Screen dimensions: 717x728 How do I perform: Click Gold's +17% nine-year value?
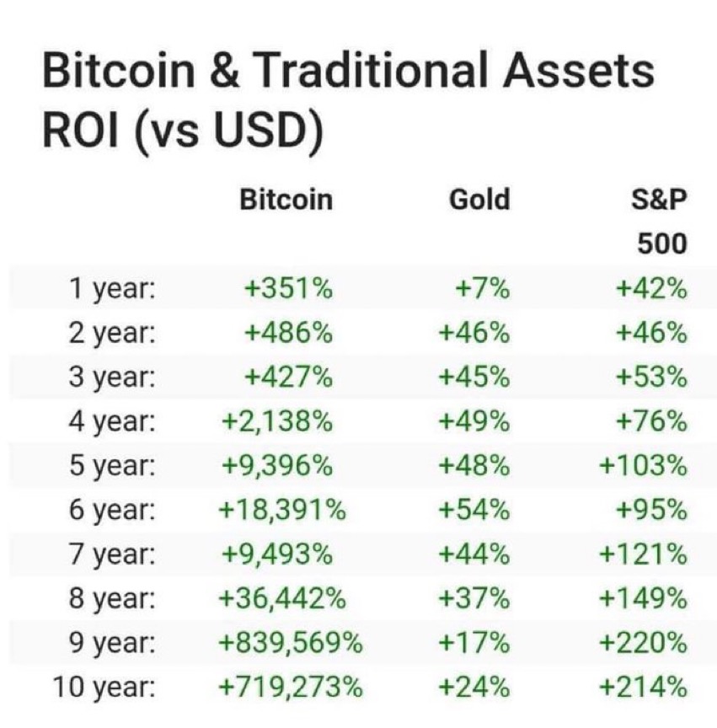pyautogui.click(x=474, y=643)
